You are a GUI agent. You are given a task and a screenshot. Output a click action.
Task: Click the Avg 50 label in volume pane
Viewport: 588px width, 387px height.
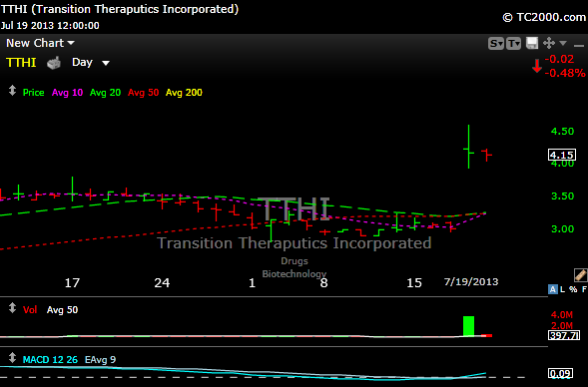coord(62,310)
